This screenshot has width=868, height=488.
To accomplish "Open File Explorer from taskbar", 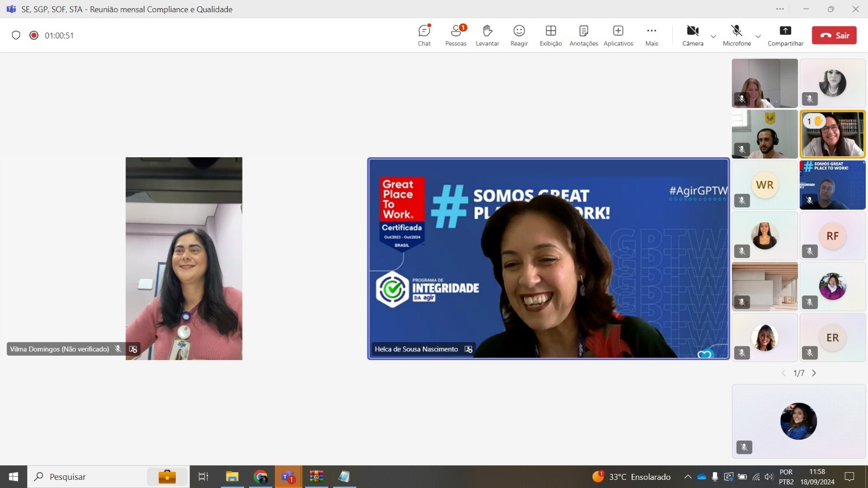I will 232,477.
